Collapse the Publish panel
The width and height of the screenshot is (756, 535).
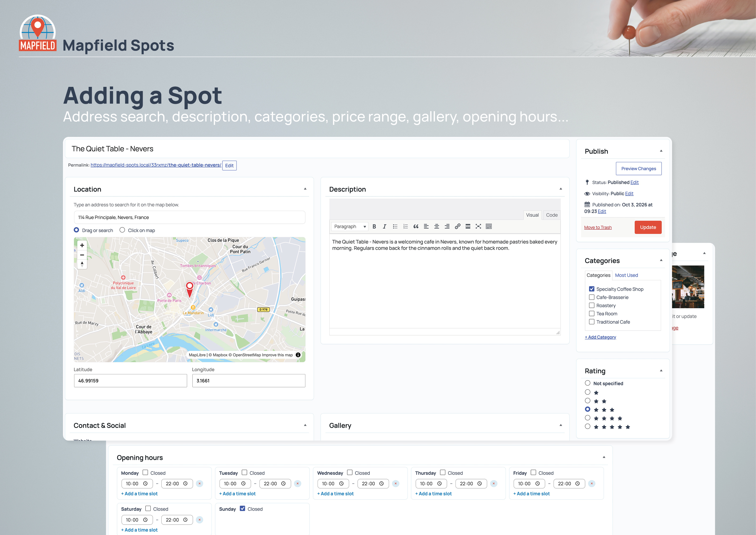point(661,151)
